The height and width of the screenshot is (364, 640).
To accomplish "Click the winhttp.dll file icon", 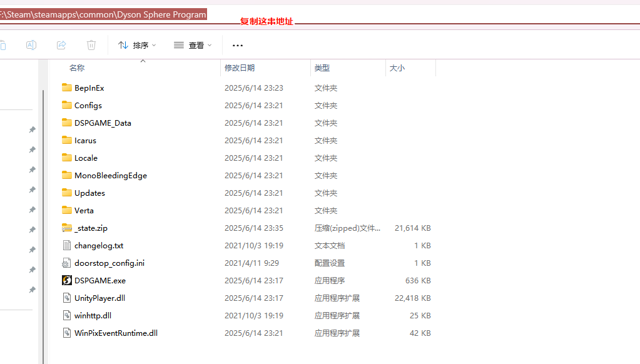I will 67,315.
